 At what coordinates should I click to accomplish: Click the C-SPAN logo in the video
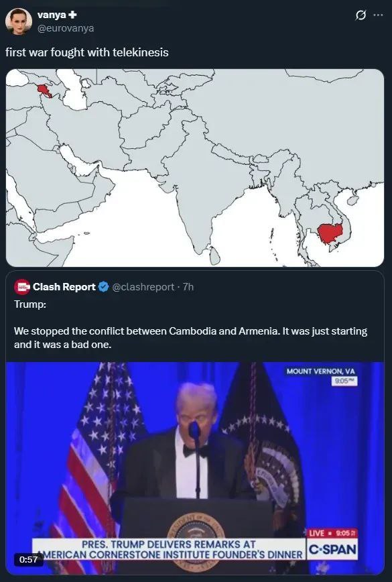[x=332, y=549]
